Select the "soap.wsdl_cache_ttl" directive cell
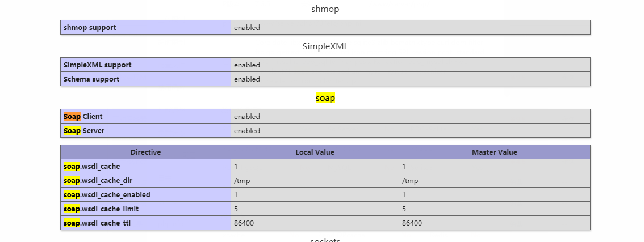644x242 pixels. pos(146,223)
